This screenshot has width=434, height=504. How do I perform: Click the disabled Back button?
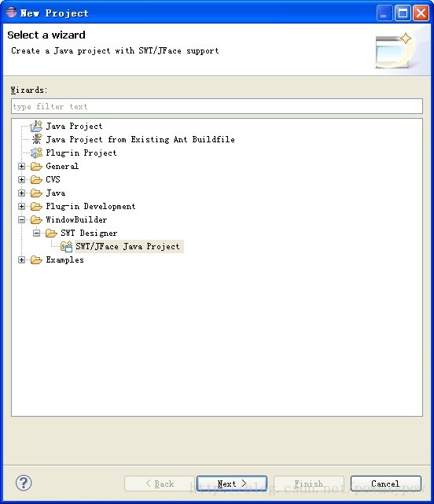[x=160, y=484]
